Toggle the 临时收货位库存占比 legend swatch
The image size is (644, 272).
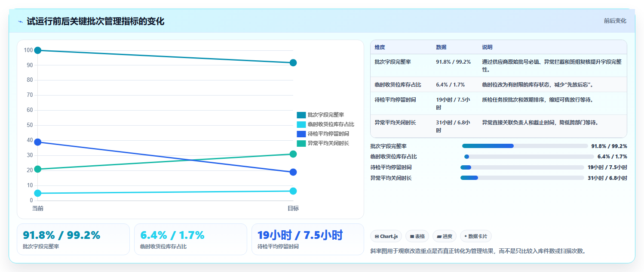coord(301,124)
